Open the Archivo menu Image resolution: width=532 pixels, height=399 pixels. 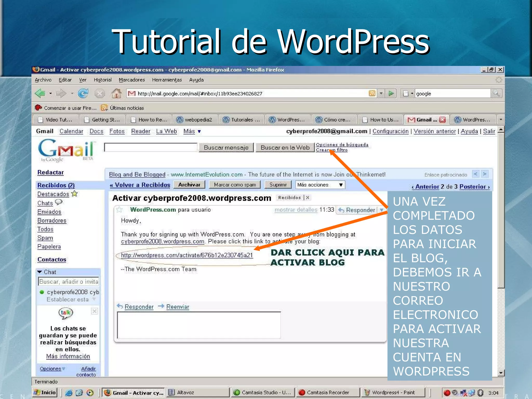[43, 80]
